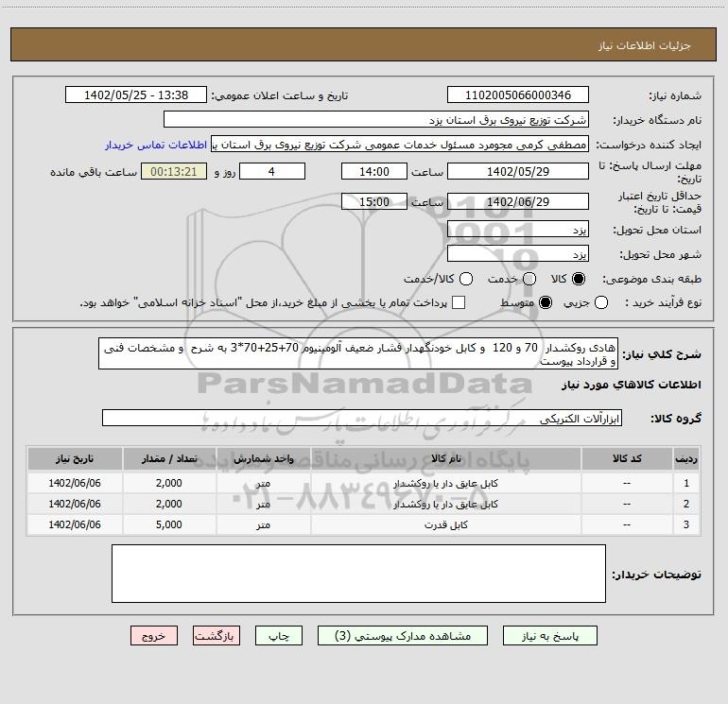Click the جزئیات اطلاعات نیاز header title

tap(645, 45)
